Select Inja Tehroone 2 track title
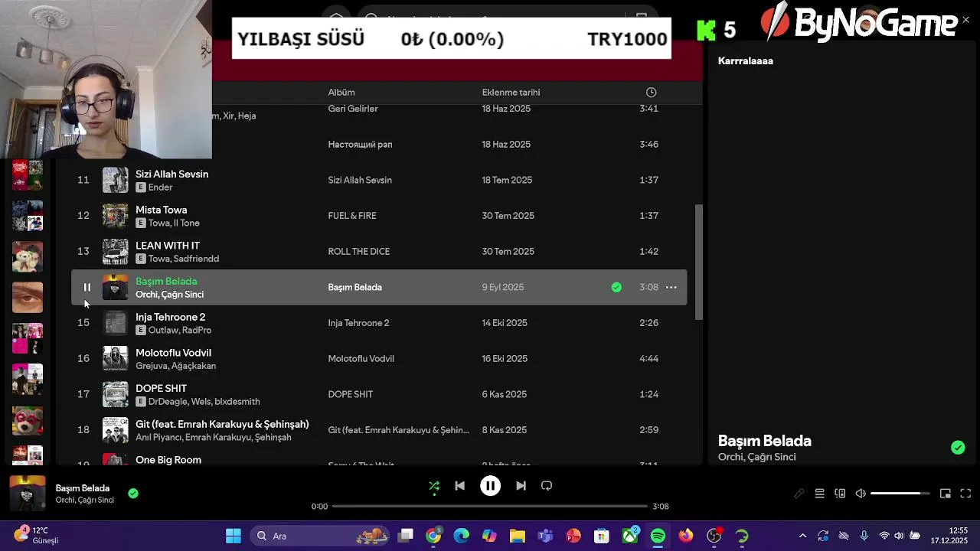Screen dimensions: 980x551 (170, 317)
